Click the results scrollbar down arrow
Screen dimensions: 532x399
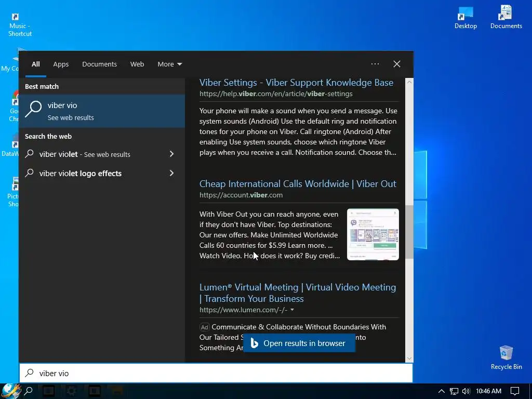[x=409, y=358]
